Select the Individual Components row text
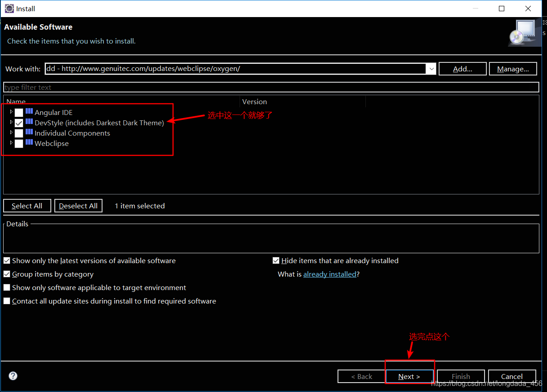Viewport: 547px width, 392px height. (72, 133)
